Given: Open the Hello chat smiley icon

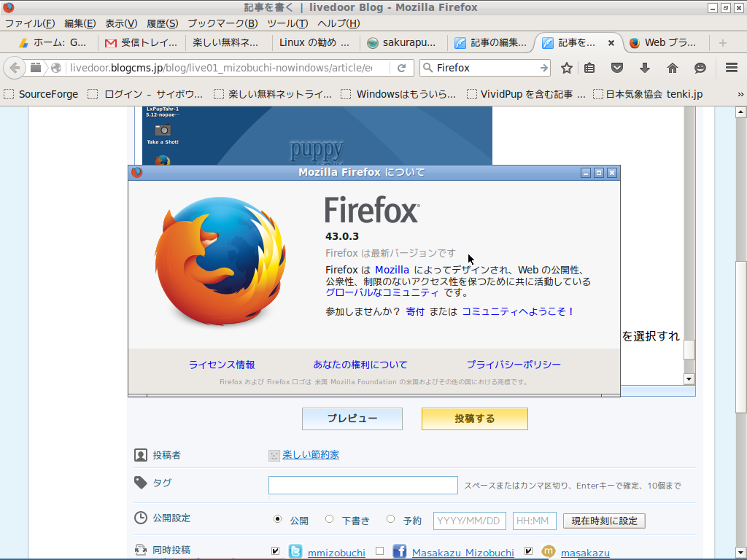Looking at the screenshot, I should [700, 68].
